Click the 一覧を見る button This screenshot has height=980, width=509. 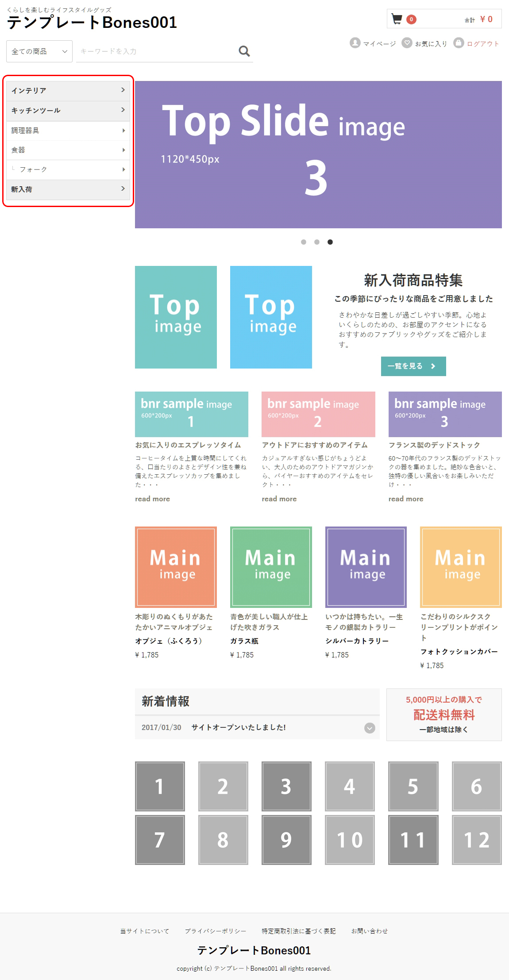coord(413,366)
